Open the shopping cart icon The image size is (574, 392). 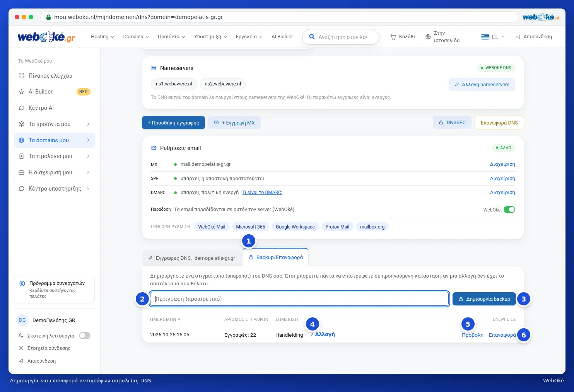(393, 37)
